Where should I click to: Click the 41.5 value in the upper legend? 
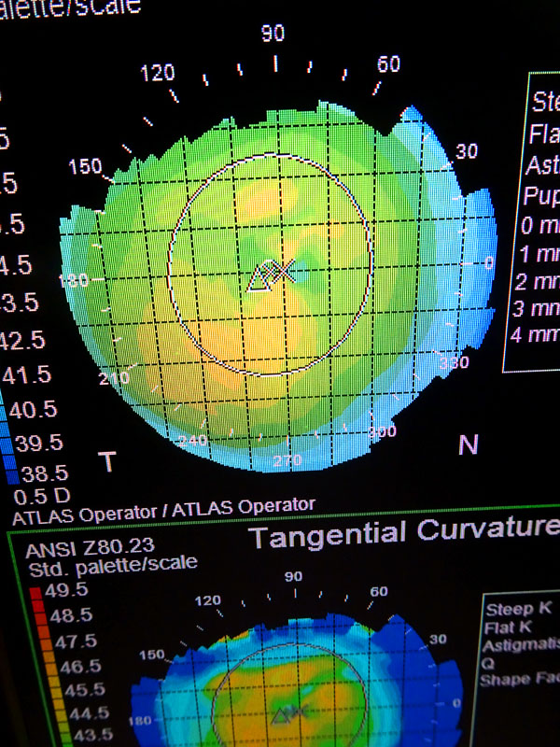point(27,375)
